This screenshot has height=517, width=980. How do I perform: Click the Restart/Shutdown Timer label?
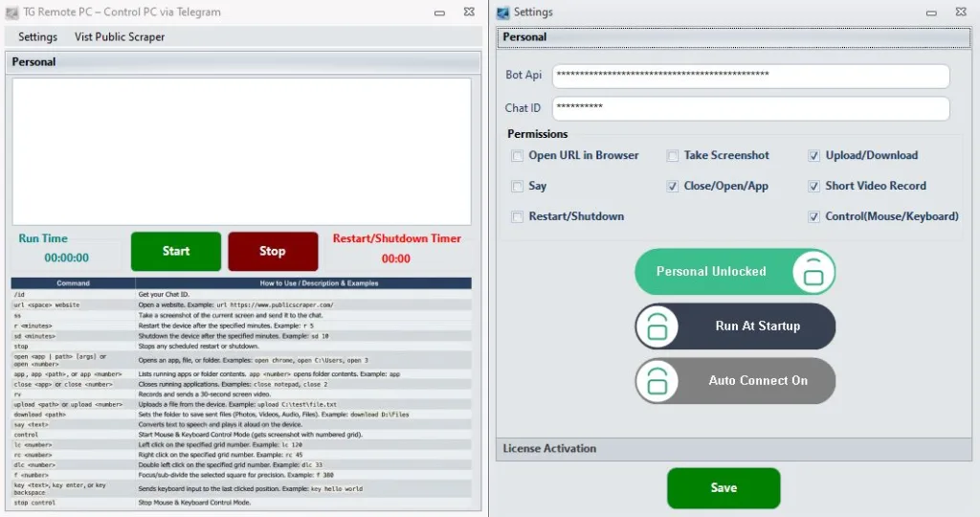click(x=397, y=238)
